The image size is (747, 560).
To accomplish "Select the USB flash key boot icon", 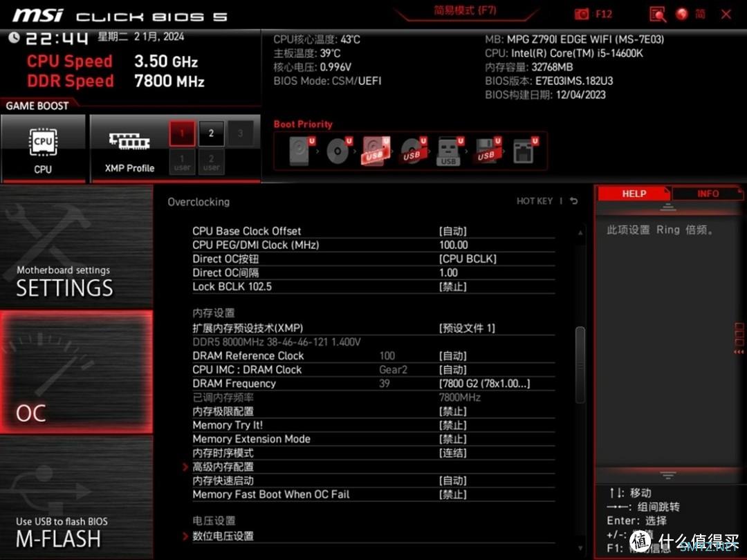I will (x=450, y=151).
